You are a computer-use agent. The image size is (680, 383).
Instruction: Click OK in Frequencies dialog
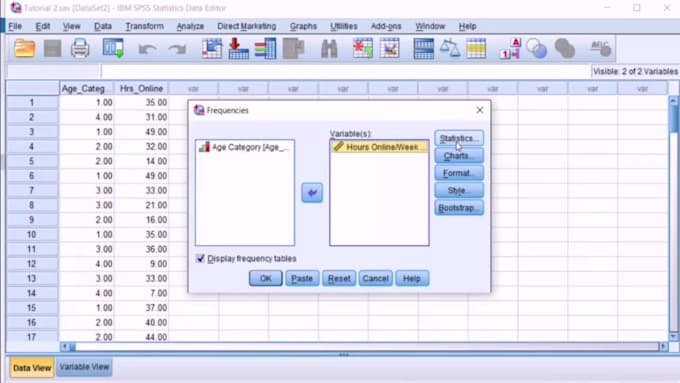pyautogui.click(x=265, y=278)
